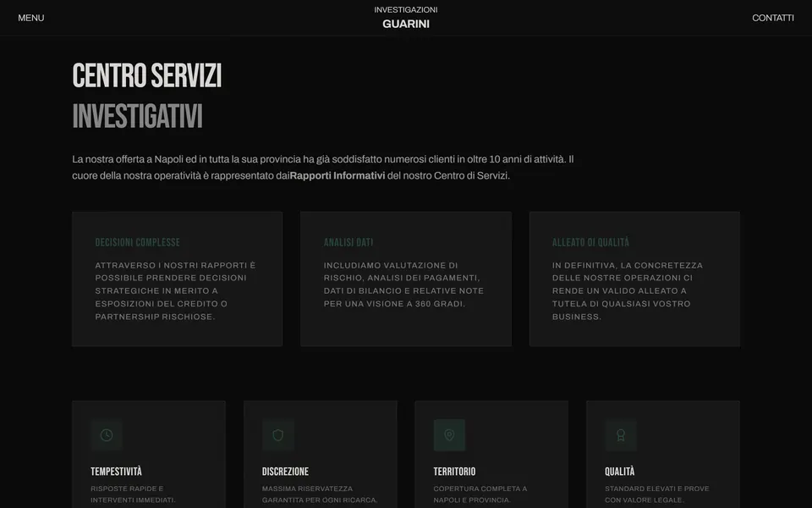Click the bold Rapporti Informativi text

(x=337, y=176)
